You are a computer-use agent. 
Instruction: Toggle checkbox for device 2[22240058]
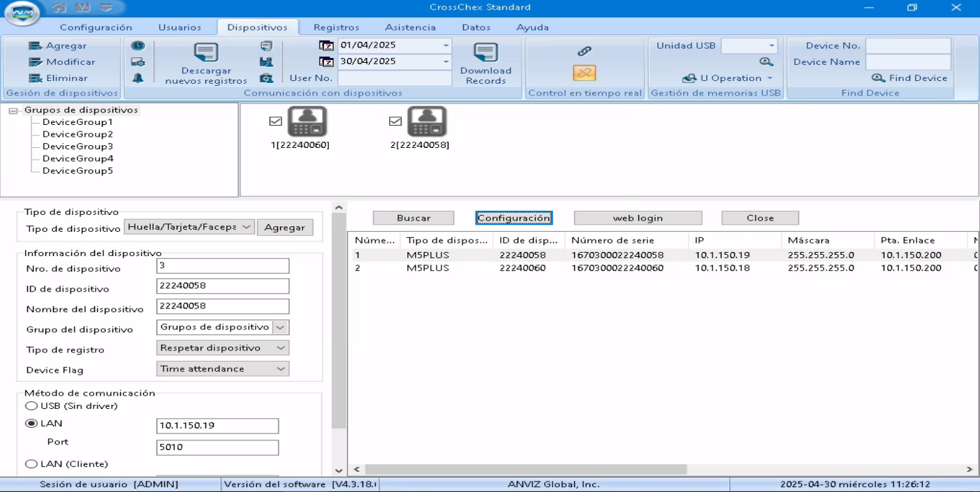click(x=395, y=121)
